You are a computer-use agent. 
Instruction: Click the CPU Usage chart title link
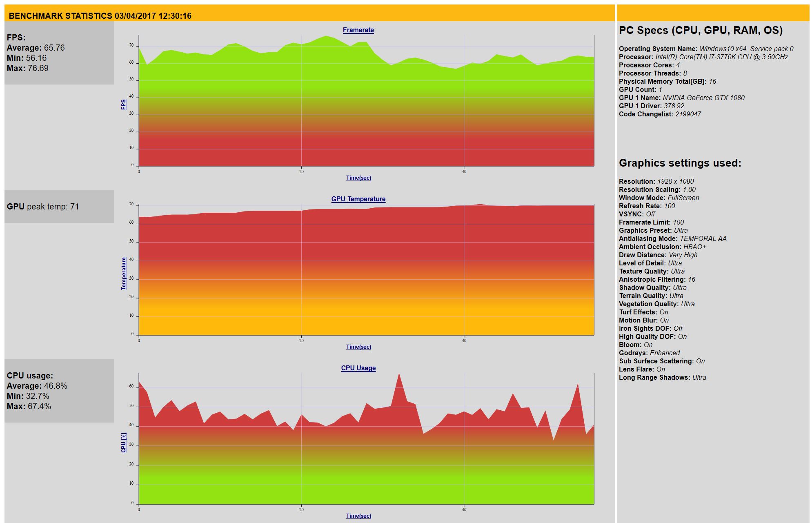[x=358, y=368]
